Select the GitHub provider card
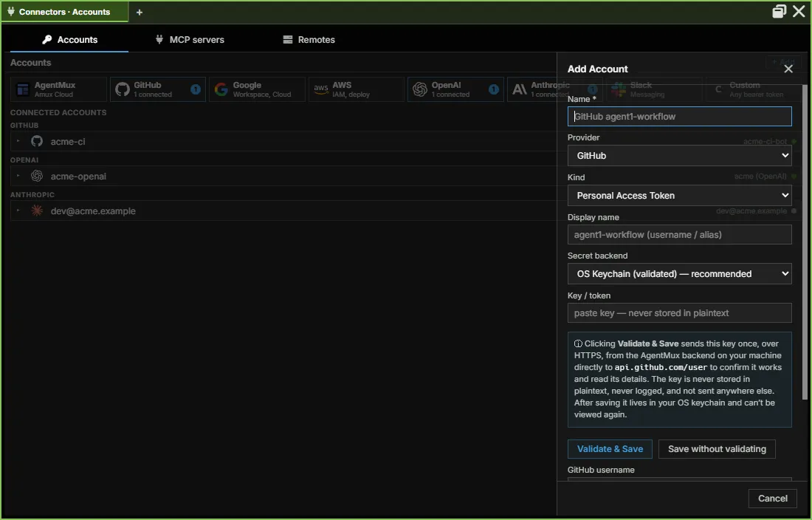The height and width of the screenshot is (520, 812). (158, 89)
